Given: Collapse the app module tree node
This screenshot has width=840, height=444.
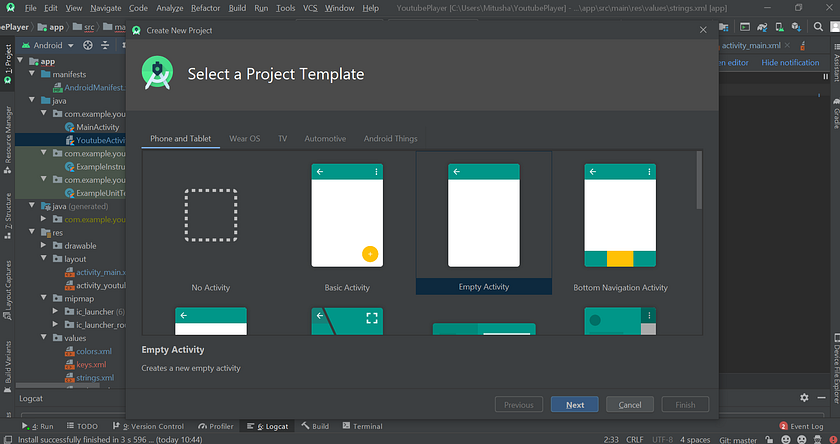Looking at the screenshot, I should (20, 61).
